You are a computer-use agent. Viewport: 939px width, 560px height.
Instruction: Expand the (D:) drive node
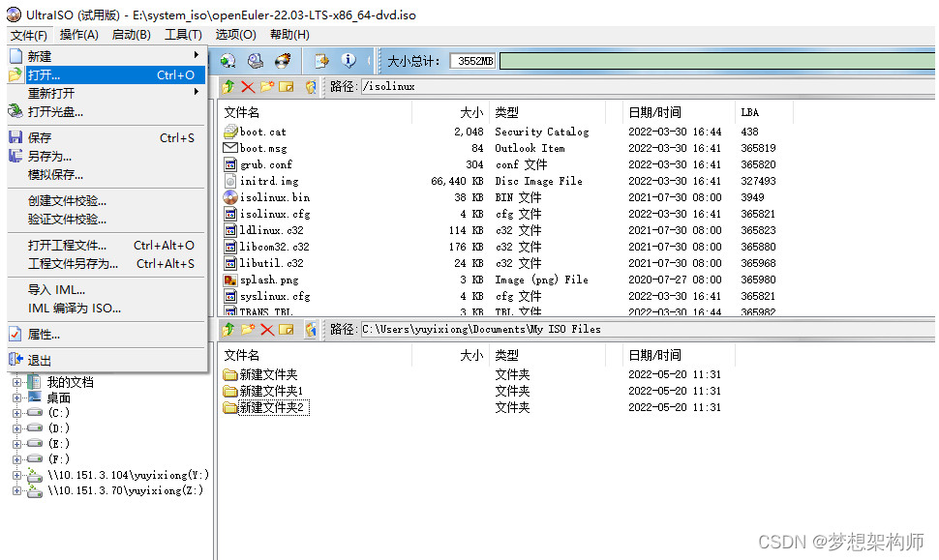pyautogui.click(x=16, y=428)
